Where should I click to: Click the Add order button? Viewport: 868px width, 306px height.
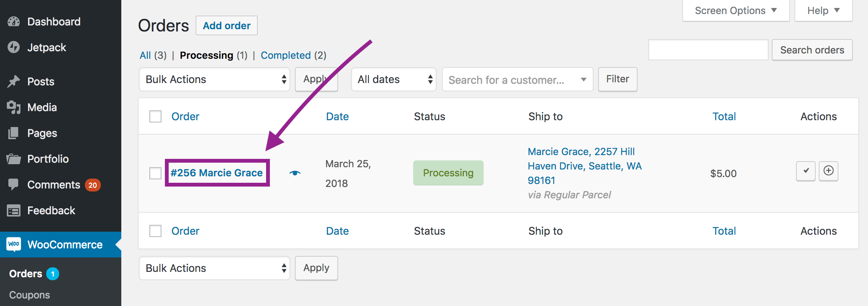pos(227,25)
